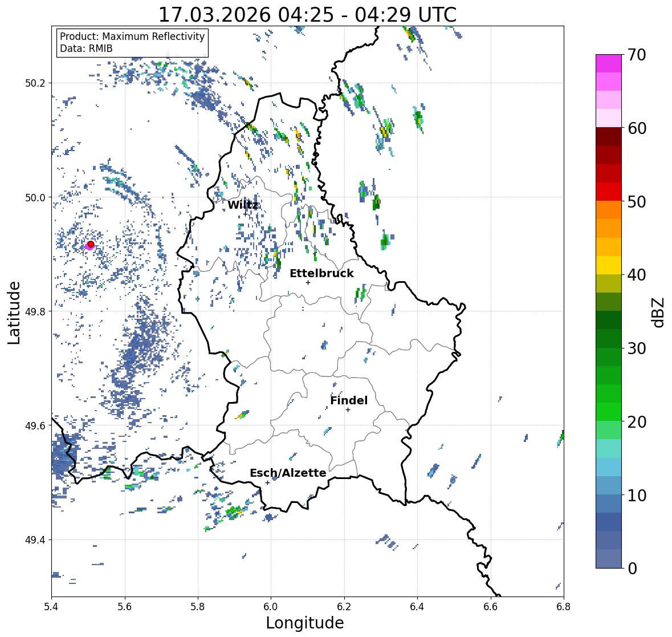Click the 'Product: Maximum Reflectivity' legend text

coord(132,36)
